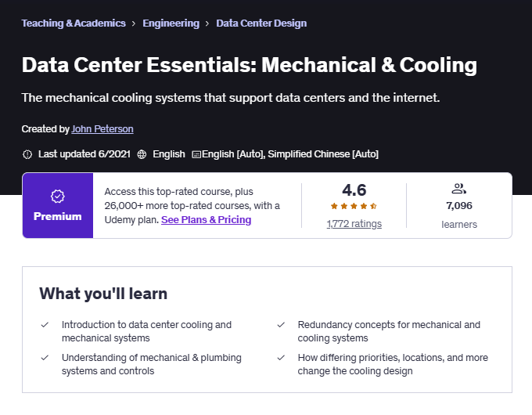Click the closed captions icon
This screenshot has height=415, width=532.
(x=196, y=154)
